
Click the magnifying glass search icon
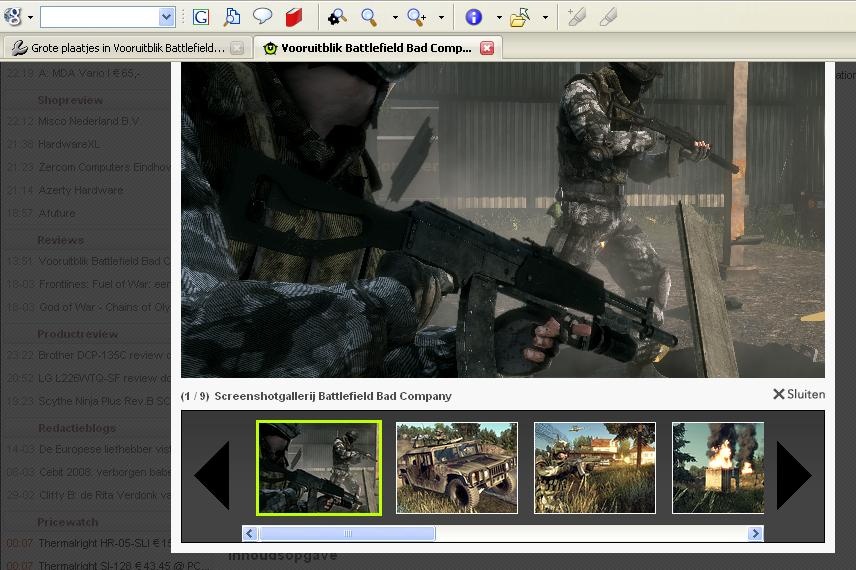point(369,17)
